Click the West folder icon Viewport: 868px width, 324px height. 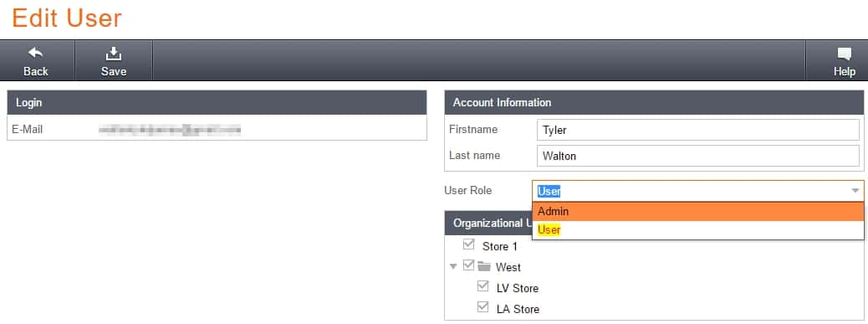point(484,267)
